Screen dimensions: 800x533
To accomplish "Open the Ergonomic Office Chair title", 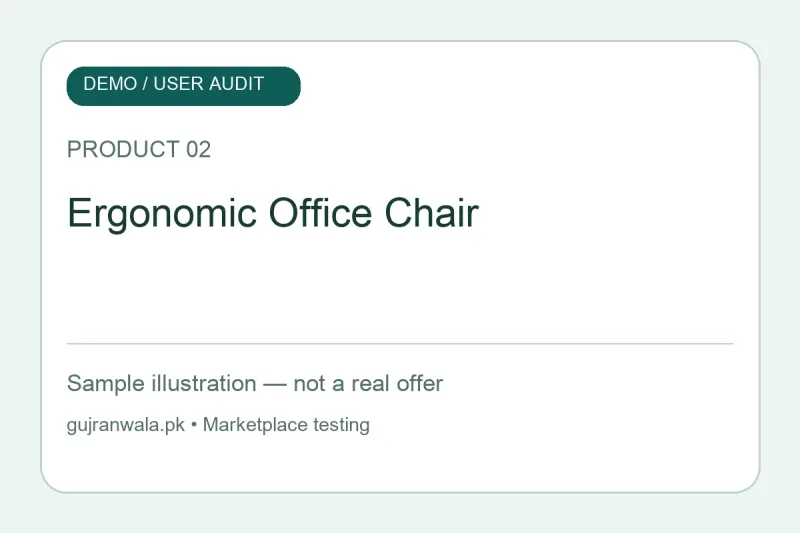I will (x=273, y=213).
